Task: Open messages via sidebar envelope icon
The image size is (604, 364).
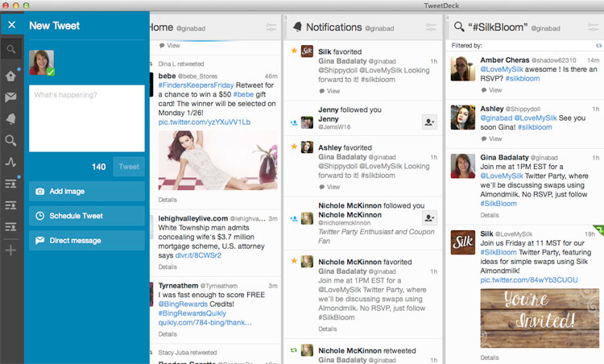Action: tap(10, 97)
